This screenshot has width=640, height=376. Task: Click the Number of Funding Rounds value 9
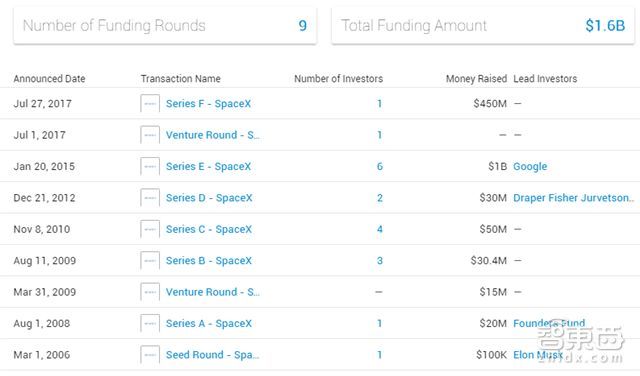302,26
